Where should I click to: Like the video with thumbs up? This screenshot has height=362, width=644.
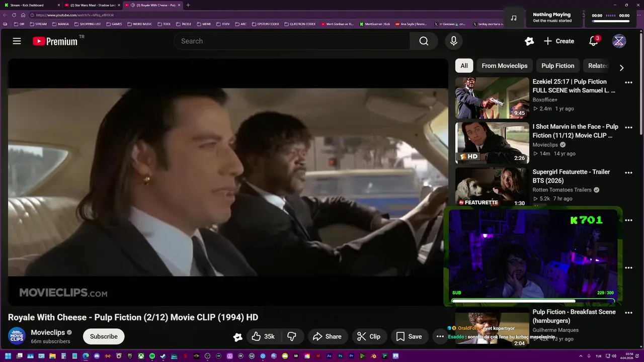(264, 336)
